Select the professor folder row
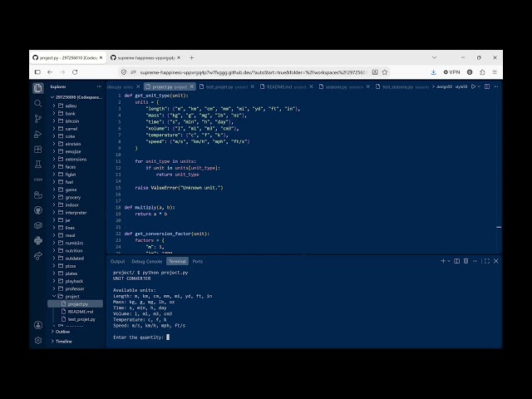The height and width of the screenshot is (399, 532). point(76,288)
